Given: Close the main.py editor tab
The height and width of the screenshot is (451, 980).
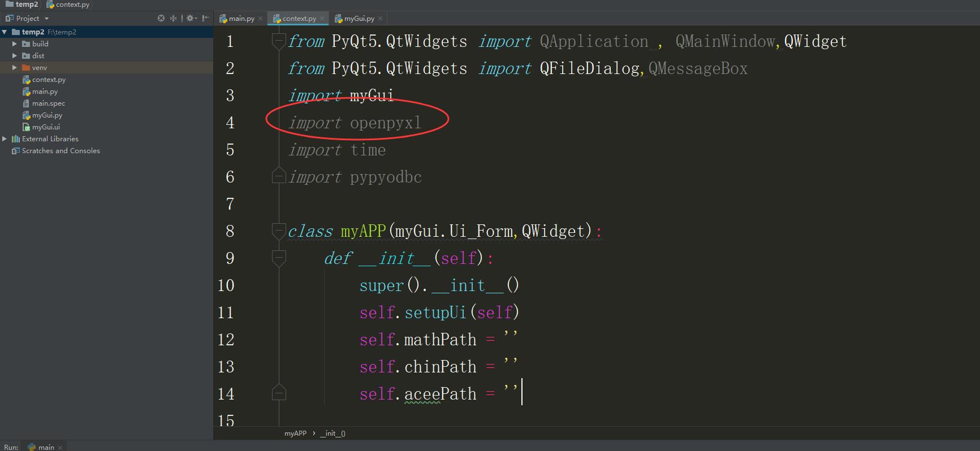Looking at the screenshot, I should point(260,19).
